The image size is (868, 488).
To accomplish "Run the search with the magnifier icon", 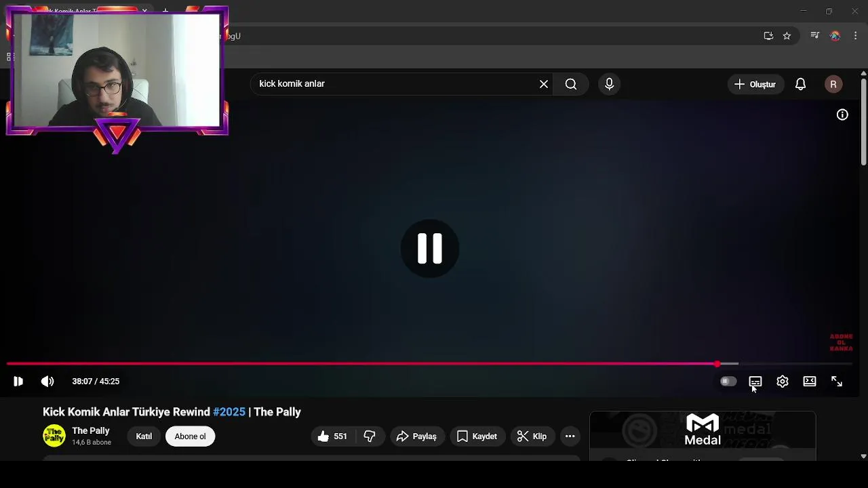I will (571, 84).
